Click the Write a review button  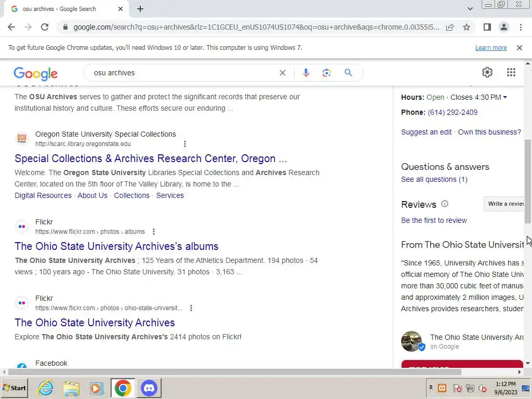[x=504, y=204]
